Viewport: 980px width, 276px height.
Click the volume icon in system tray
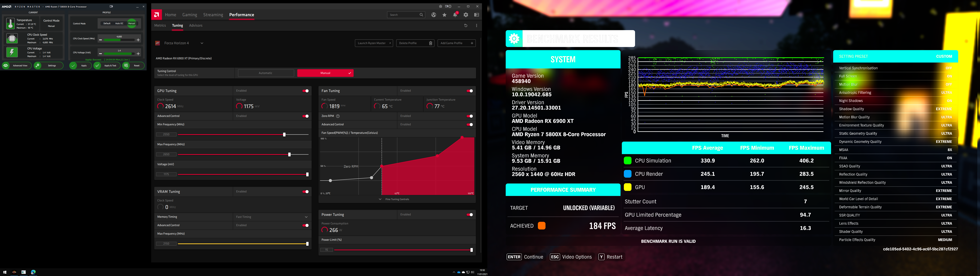473,272
